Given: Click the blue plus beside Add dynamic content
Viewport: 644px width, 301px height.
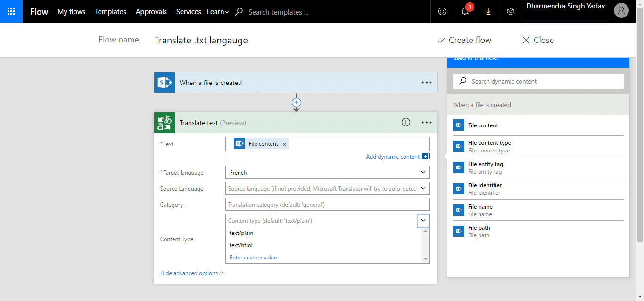Looking at the screenshot, I should pyautogui.click(x=426, y=157).
